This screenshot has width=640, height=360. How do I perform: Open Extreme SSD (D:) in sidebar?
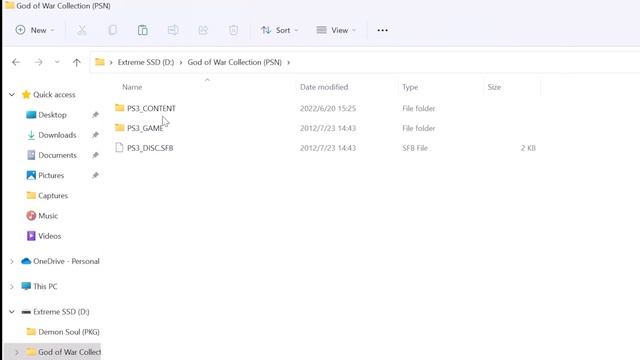point(61,312)
